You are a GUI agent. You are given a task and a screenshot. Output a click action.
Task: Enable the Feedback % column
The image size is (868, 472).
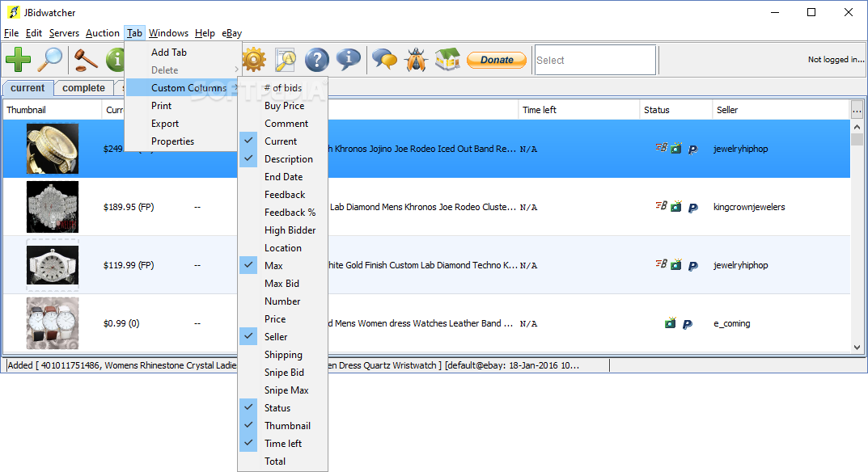tap(283, 213)
